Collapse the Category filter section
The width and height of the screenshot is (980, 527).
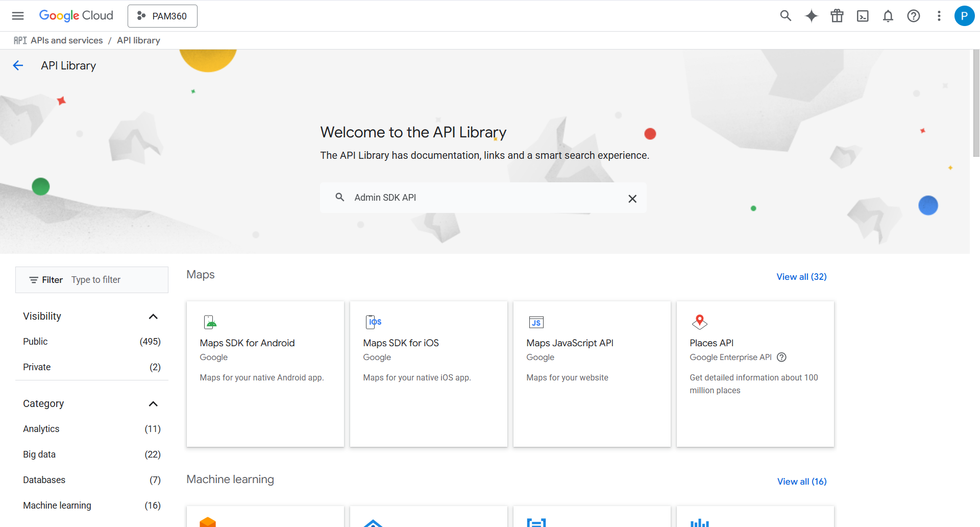point(153,403)
